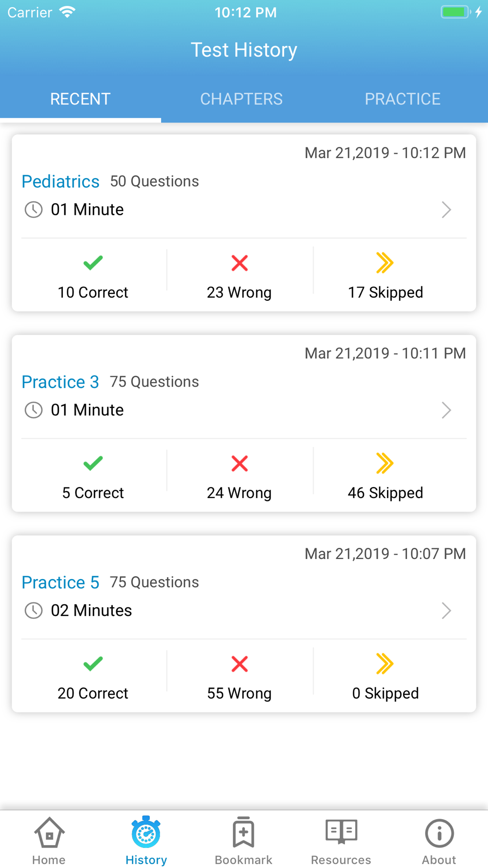The image size is (488, 868).
Task: Open the Practice 5 test title link
Action: point(61,582)
